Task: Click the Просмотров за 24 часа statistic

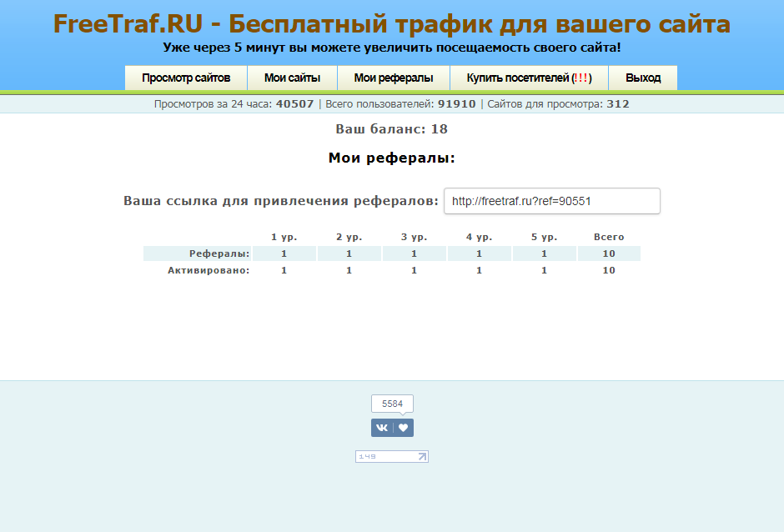Action: coord(234,104)
